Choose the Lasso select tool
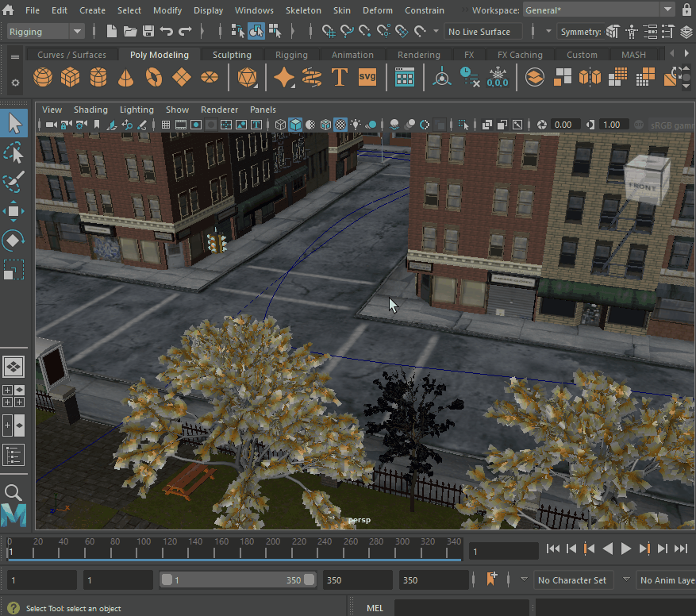This screenshot has width=696, height=616. (14, 152)
